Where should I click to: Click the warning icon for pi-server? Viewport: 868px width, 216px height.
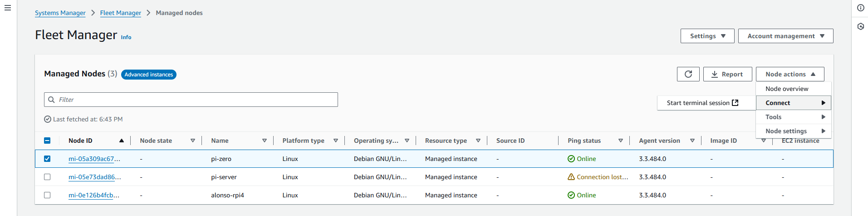coord(571,177)
